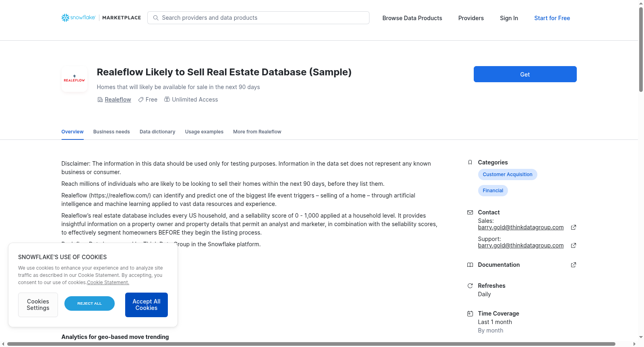
Task: Click the scroll down arrow
Action: point(641,337)
